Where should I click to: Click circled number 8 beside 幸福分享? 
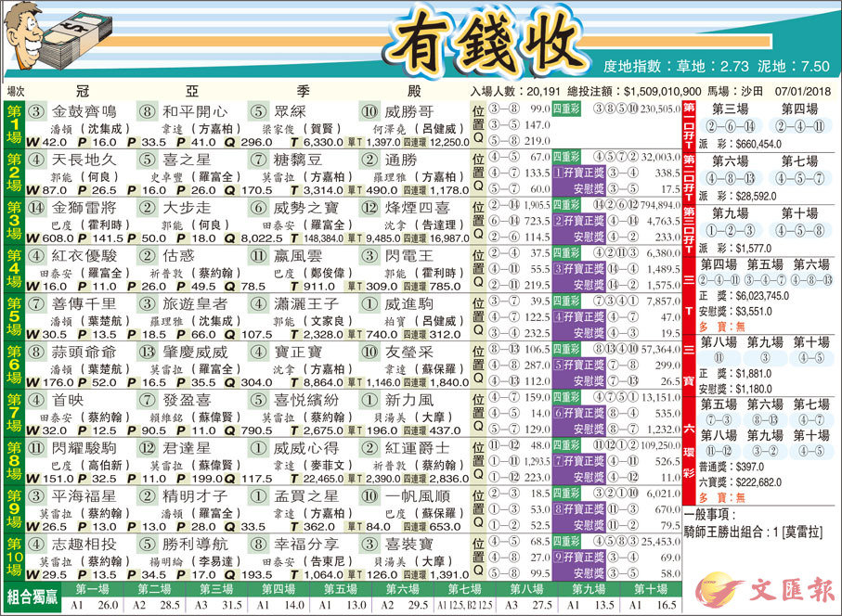click(x=258, y=545)
